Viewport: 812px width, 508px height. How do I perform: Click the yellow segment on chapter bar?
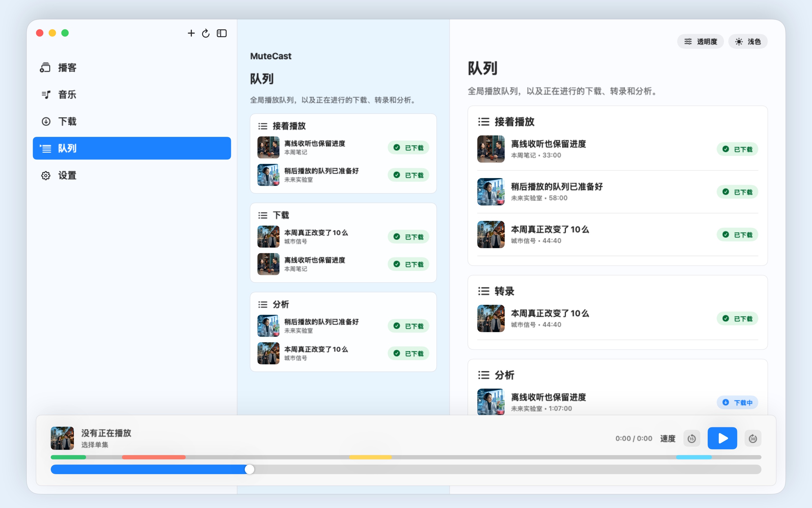370,457
